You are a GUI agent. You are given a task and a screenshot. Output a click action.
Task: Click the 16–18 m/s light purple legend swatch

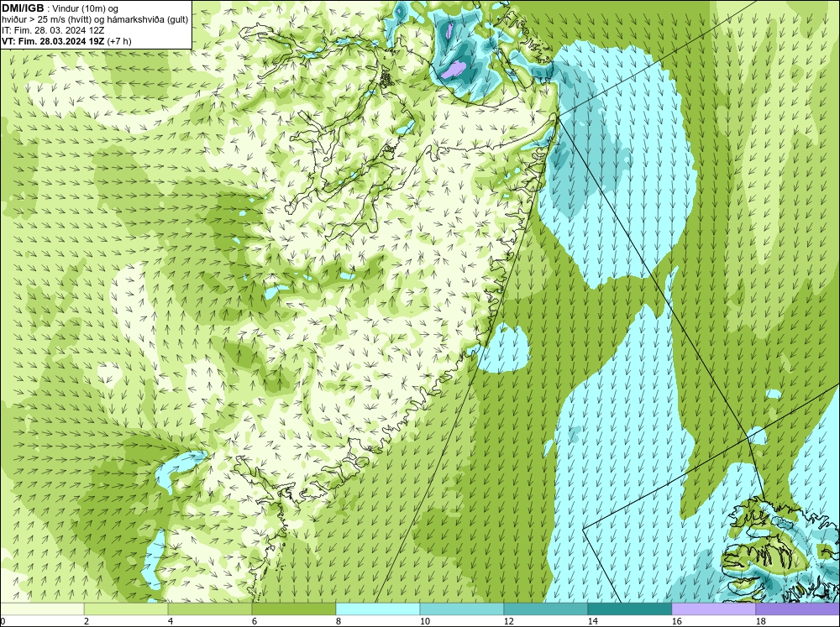[x=713, y=609]
